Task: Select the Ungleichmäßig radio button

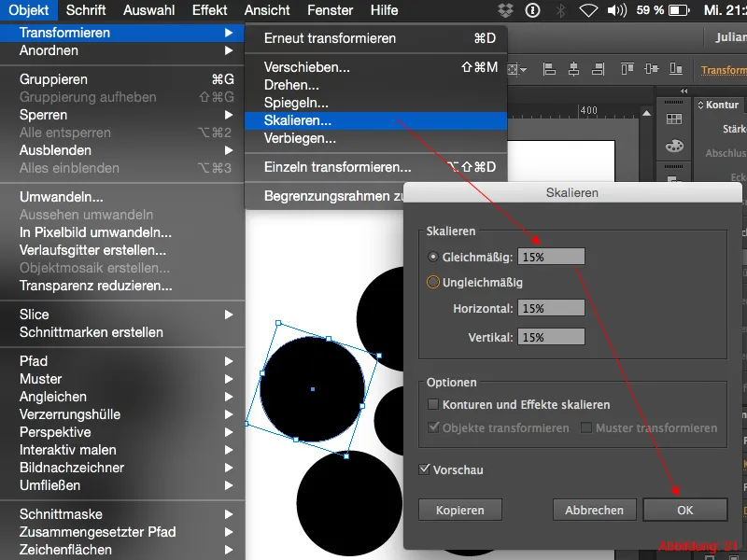Action: tap(432, 283)
